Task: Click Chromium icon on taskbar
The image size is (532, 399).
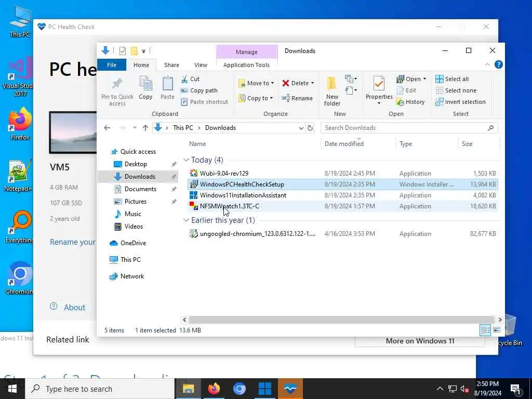Action: [239, 389]
